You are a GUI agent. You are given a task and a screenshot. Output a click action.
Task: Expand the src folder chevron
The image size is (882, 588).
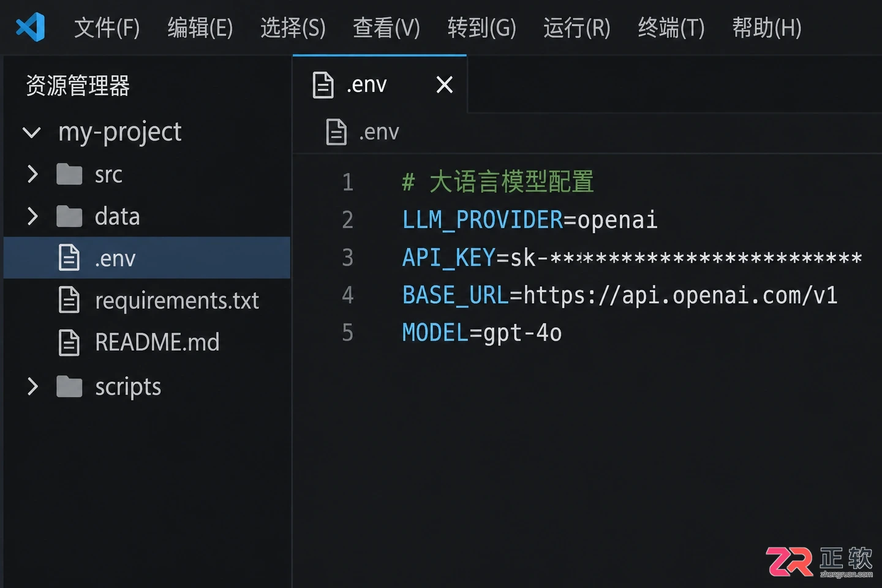32,175
